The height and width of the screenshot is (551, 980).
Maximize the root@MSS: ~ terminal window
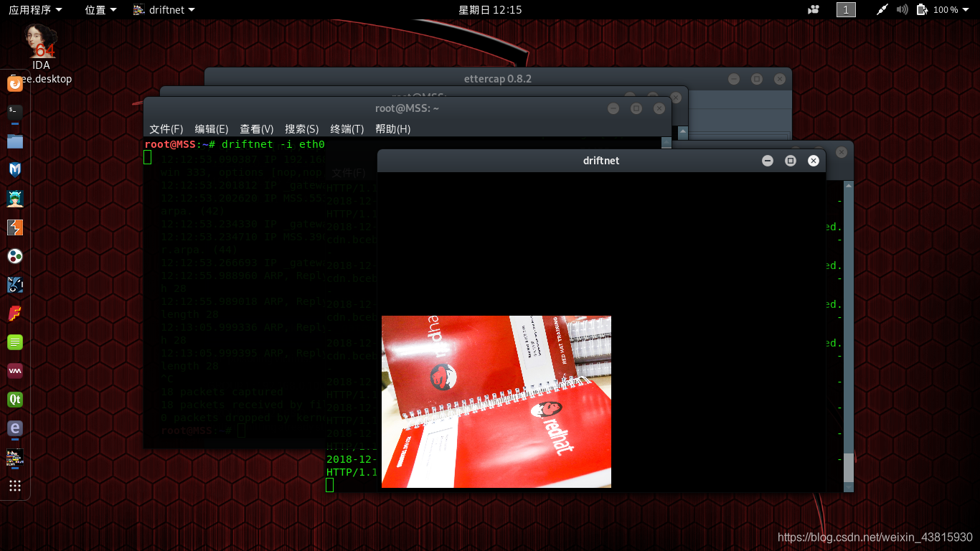[636, 108]
